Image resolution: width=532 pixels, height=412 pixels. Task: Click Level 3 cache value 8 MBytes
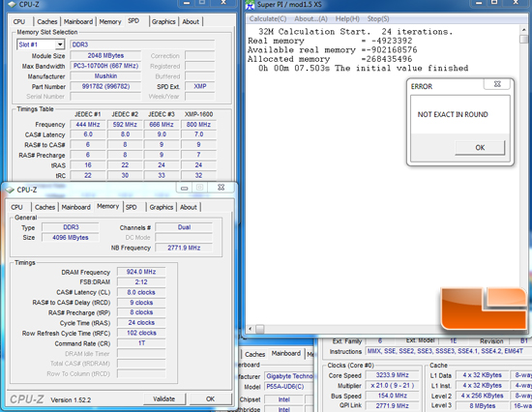coord(482,406)
